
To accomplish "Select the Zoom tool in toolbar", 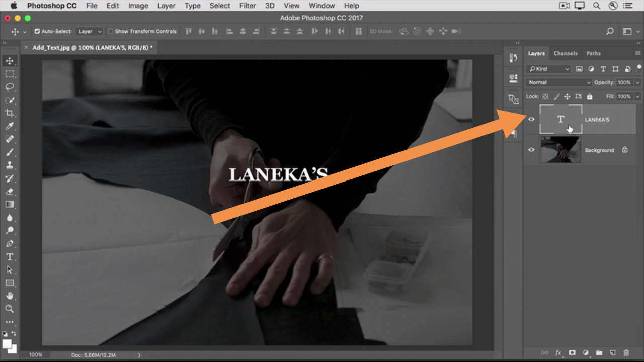I will pyautogui.click(x=10, y=309).
